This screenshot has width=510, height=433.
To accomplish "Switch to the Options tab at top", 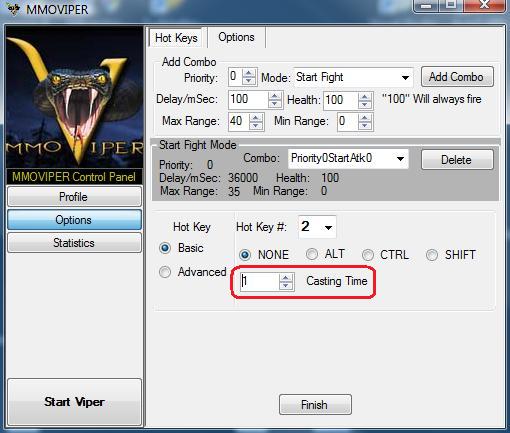I will click(x=236, y=37).
